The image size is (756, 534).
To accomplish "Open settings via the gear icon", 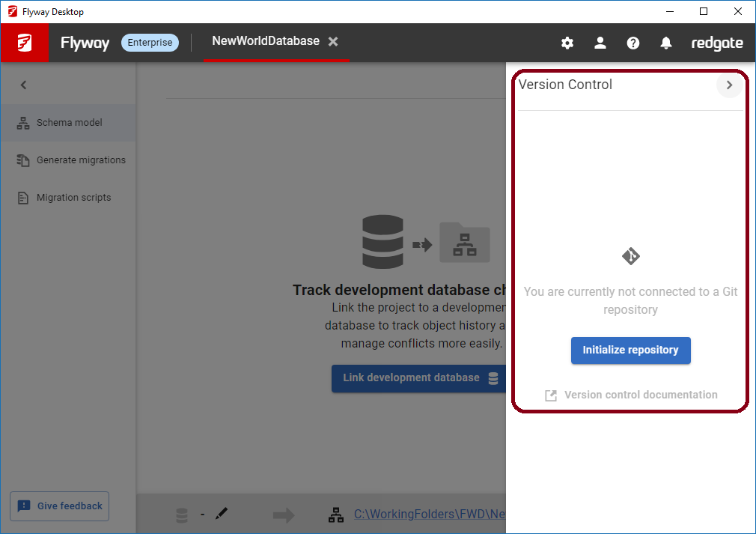I will click(x=567, y=43).
